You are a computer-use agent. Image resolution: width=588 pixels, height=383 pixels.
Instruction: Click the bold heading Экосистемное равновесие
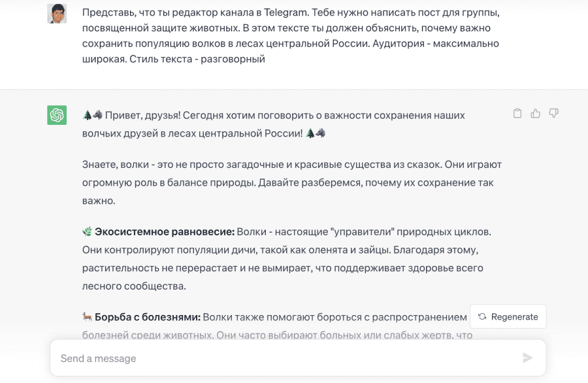coord(165,232)
